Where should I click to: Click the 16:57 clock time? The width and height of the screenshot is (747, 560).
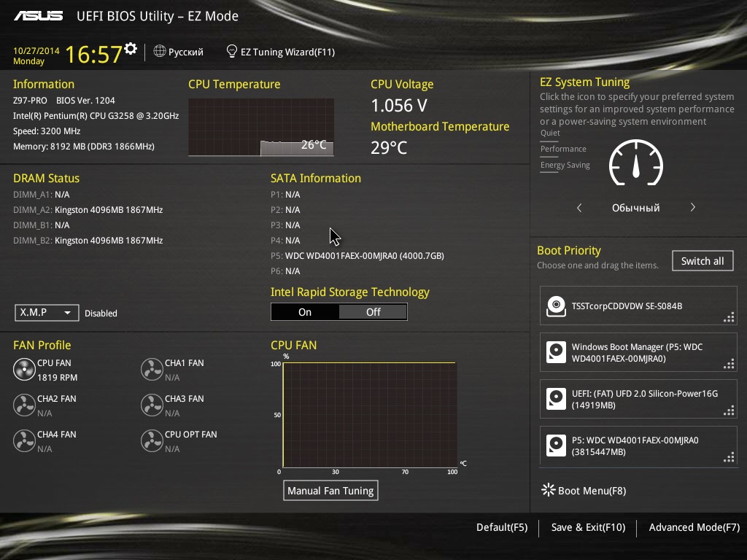(93, 54)
